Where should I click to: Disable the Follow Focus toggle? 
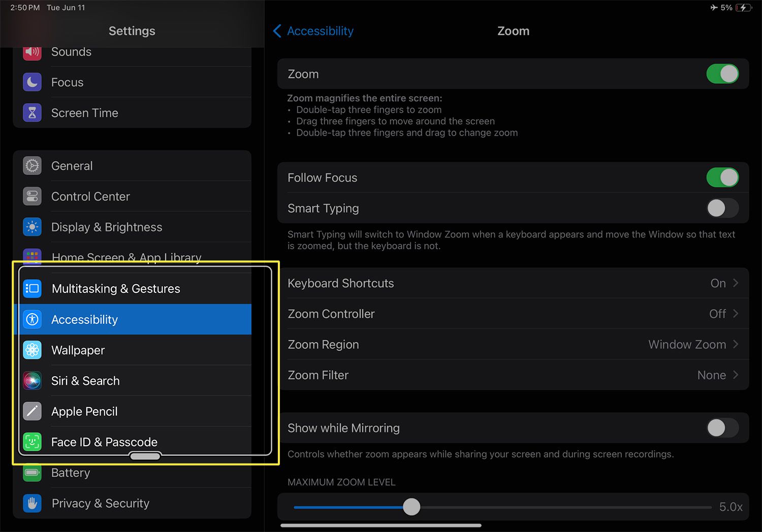pyautogui.click(x=722, y=178)
